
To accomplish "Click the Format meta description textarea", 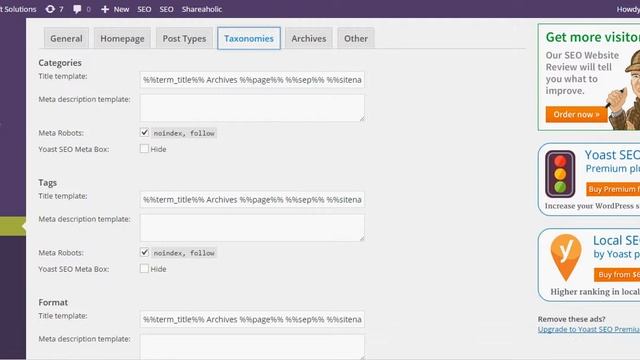I will pyautogui.click(x=252, y=347).
